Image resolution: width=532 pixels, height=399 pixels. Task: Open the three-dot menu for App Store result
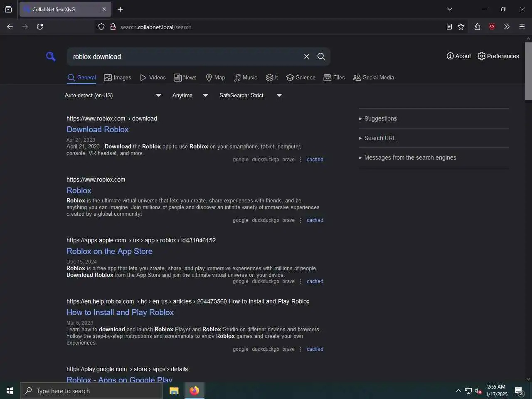coord(300,281)
